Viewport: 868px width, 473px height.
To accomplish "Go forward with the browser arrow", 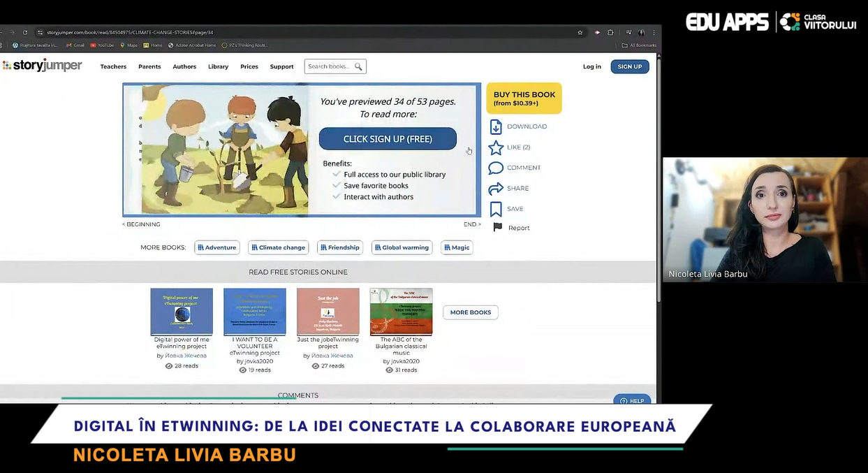I will click(12, 32).
